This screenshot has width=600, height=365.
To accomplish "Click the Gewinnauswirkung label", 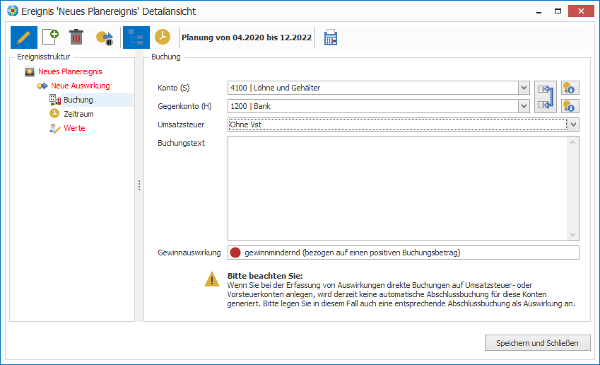I will pos(189,253).
